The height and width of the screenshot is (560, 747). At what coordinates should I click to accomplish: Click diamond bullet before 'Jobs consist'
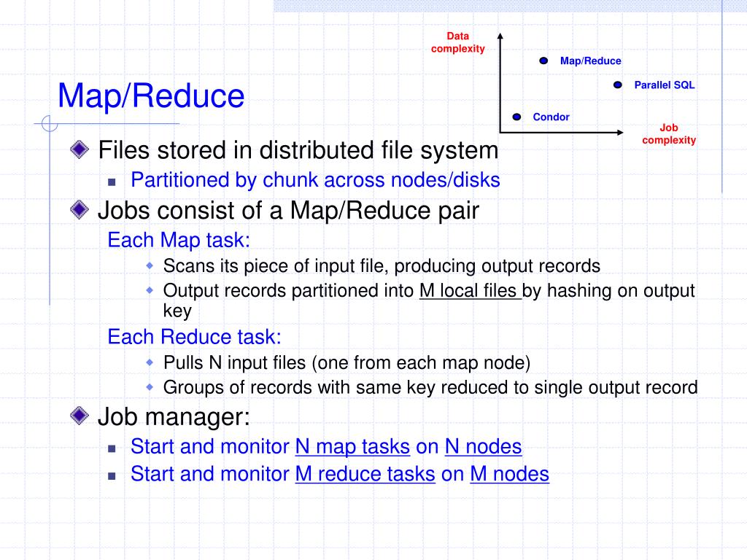pyautogui.click(x=80, y=209)
